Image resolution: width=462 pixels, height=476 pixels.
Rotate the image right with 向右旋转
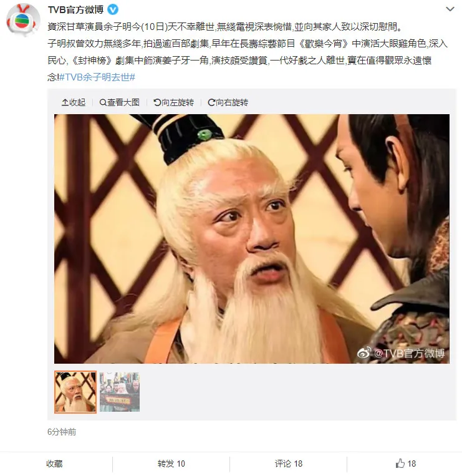pos(228,102)
